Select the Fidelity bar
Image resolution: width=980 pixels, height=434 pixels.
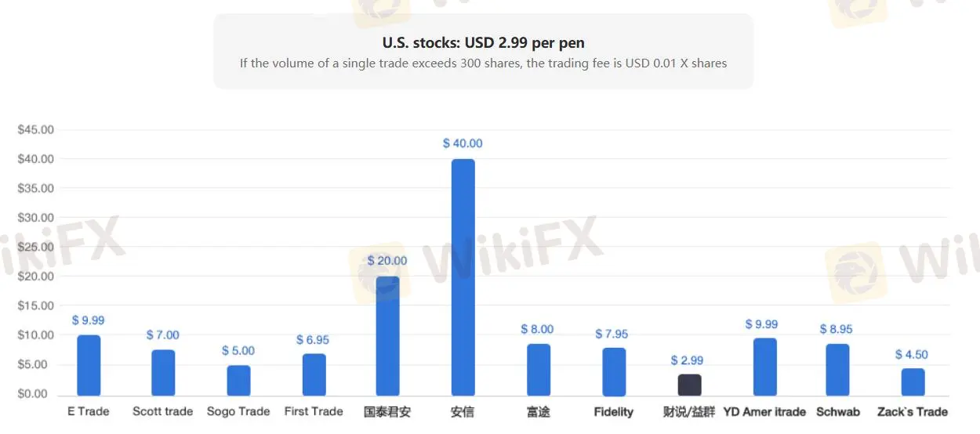(614, 371)
